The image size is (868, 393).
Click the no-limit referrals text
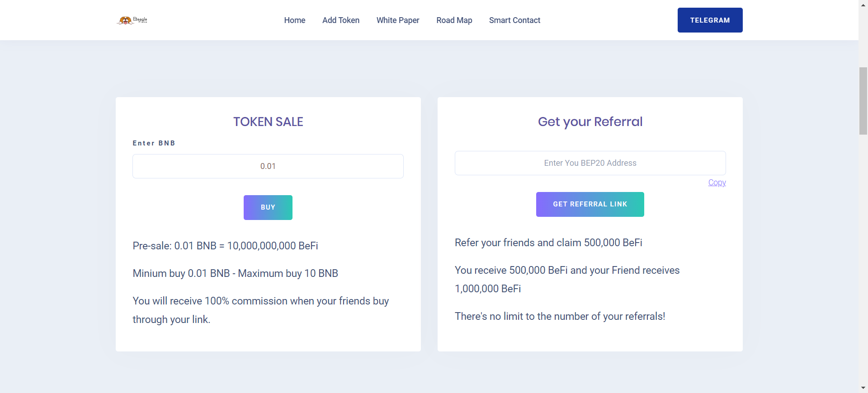(560, 316)
